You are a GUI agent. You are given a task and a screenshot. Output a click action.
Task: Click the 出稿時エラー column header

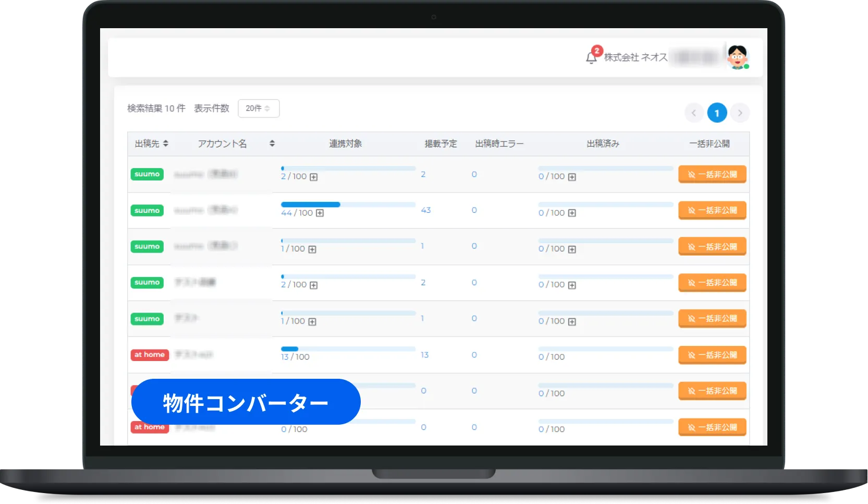[x=499, y=143]
